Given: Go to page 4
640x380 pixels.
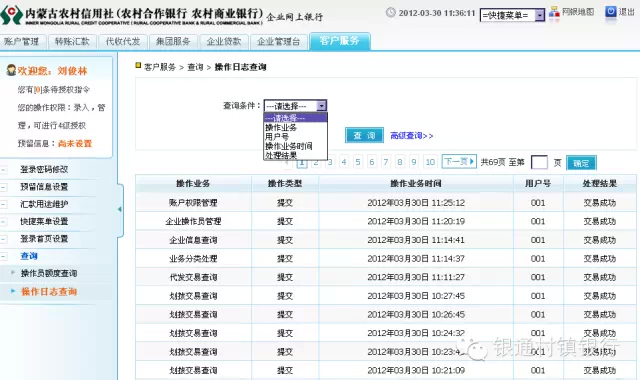Looking at the screenshot, I should point(344,162).
